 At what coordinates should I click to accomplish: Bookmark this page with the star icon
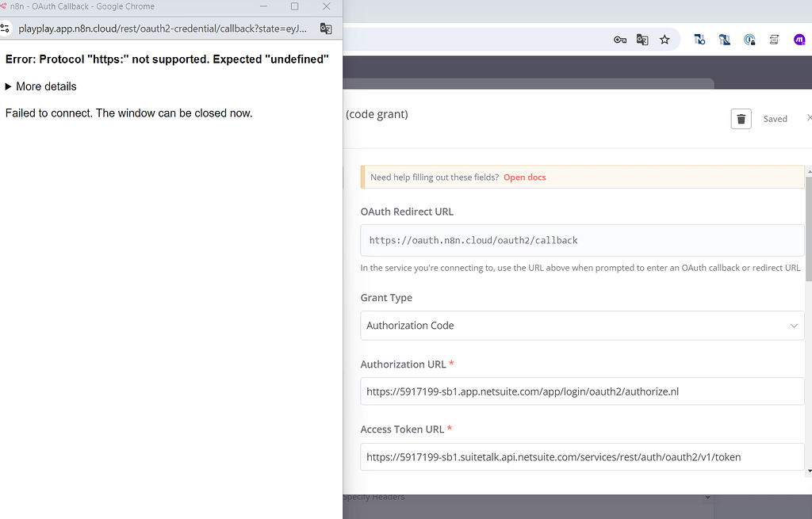pos(665,40)
